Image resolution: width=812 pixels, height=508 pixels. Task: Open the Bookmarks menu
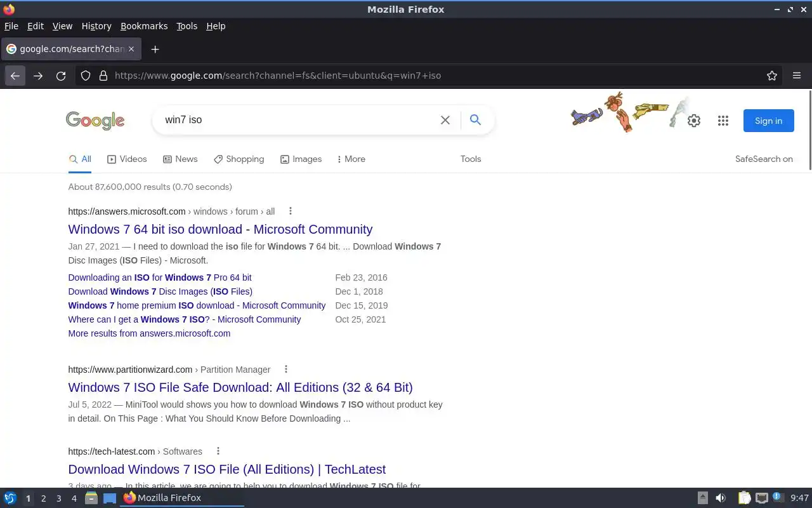[144, 26]
